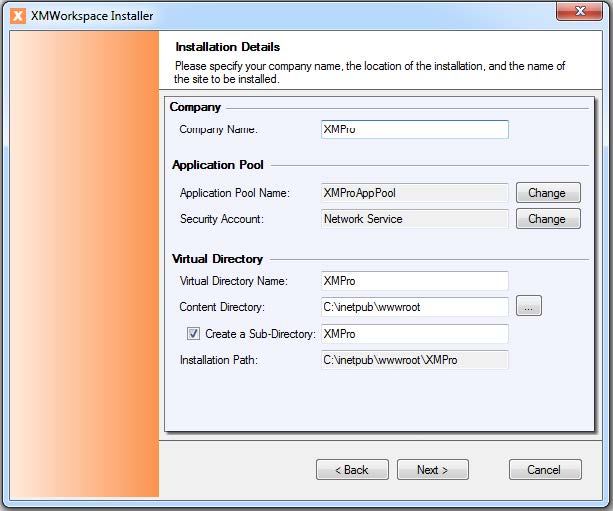Click the sub-directory name text field
This screenshot has width=613, height=511.
(414, 333)
